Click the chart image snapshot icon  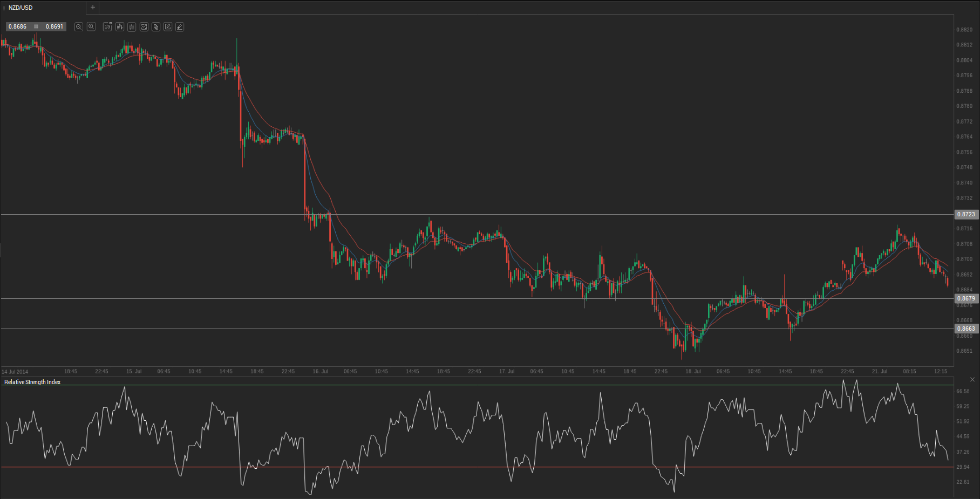tap(144, 27)
